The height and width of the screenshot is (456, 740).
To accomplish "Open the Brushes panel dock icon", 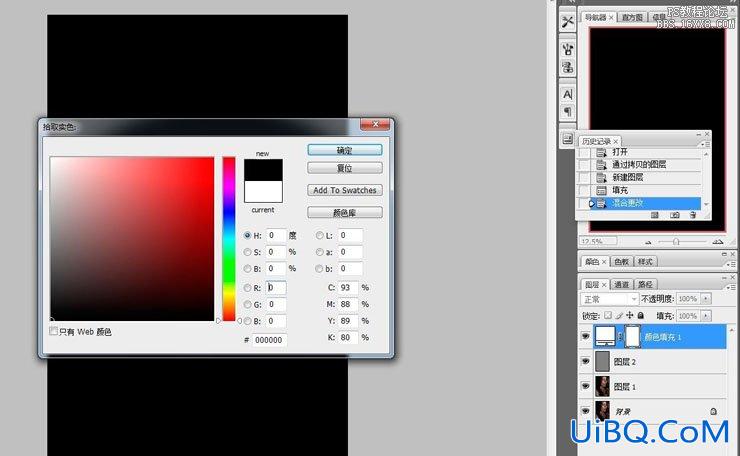I will tap(567, 50).
